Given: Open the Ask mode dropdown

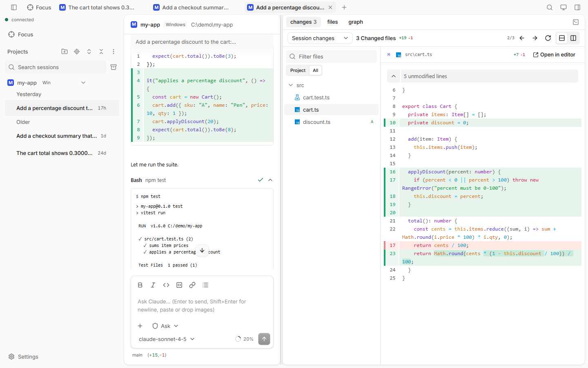Looking at the screenshot, I should coord(165,326).
